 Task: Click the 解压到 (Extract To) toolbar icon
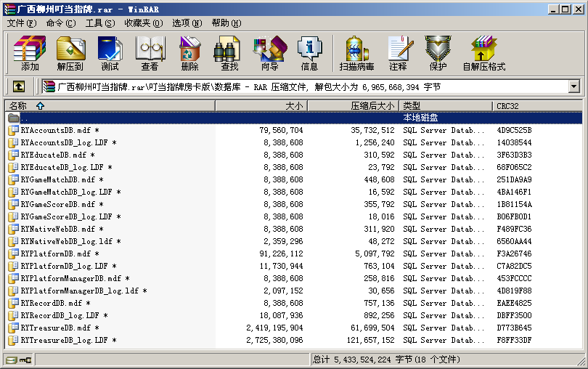point(70,54)
